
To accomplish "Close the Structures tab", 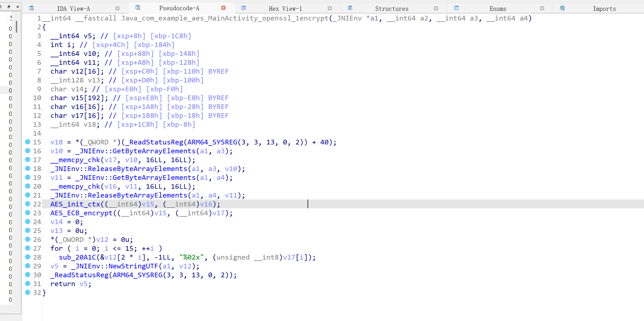I will pyautogui.click(x=436, y=8).
